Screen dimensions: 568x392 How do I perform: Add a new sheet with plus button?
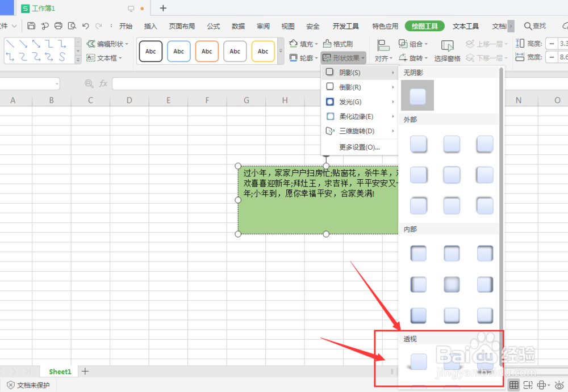coord(85,372)
